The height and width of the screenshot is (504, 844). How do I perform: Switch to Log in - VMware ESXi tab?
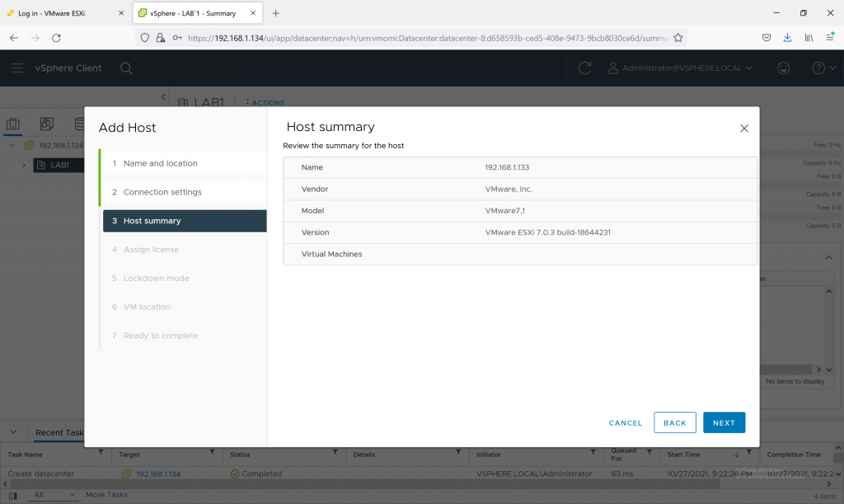[x=64, y=13]
